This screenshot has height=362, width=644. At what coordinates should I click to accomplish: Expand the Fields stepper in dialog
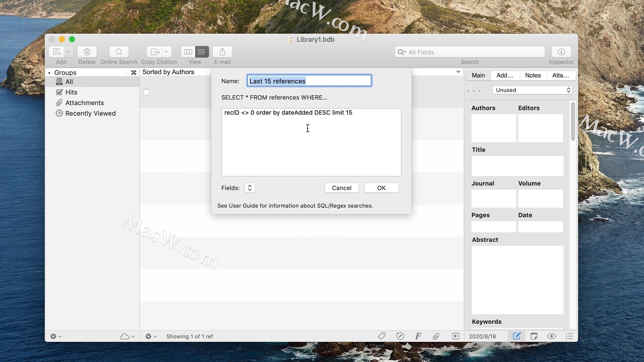[x=249, y=187]
